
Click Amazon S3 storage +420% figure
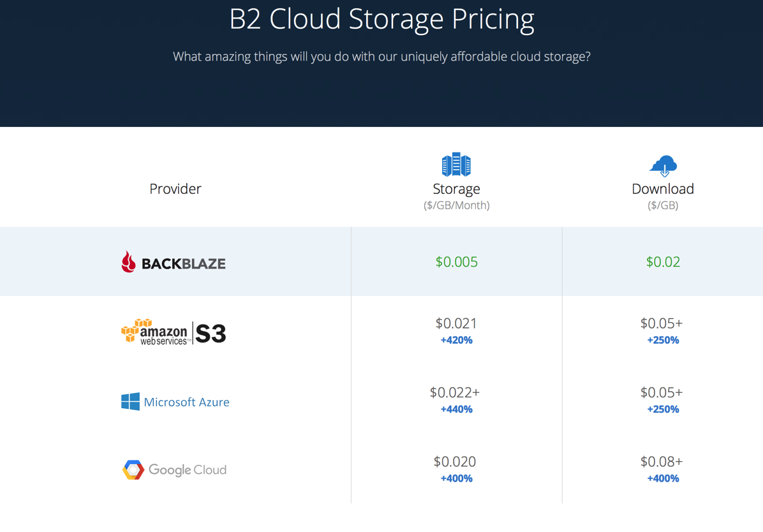pos(456,340)
